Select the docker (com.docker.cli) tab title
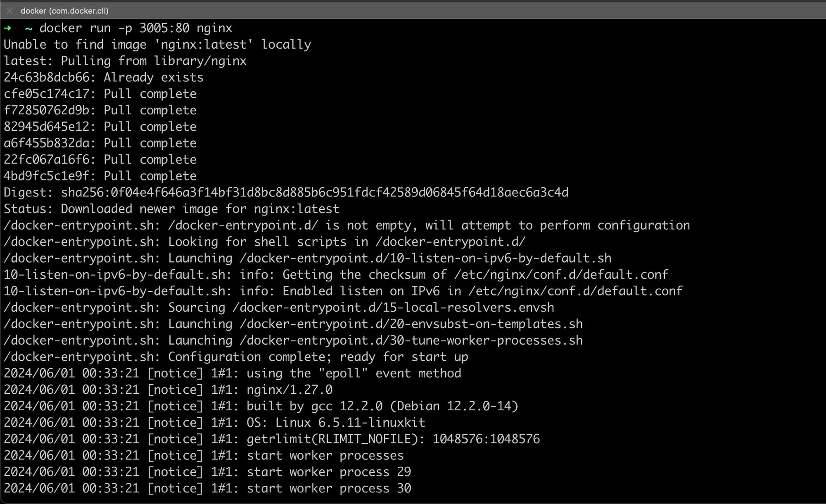The height and width of the screenshot is (504, 826). tap(64, 11)
